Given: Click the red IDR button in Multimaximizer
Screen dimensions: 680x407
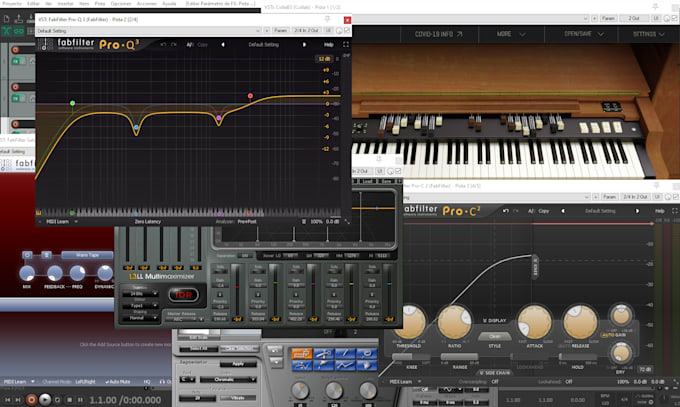Looking at the screenshot, I should 183,295.
